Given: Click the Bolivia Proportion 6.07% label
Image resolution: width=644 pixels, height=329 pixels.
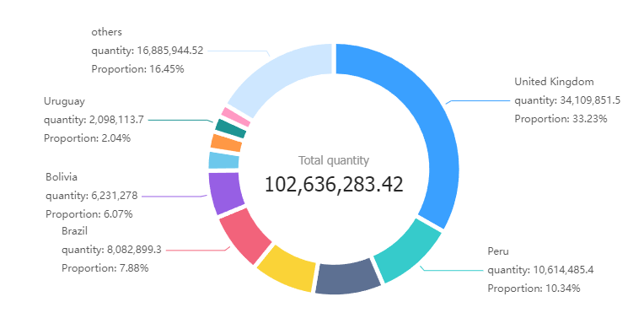Looking at the screenshot, I should point(89,214).
